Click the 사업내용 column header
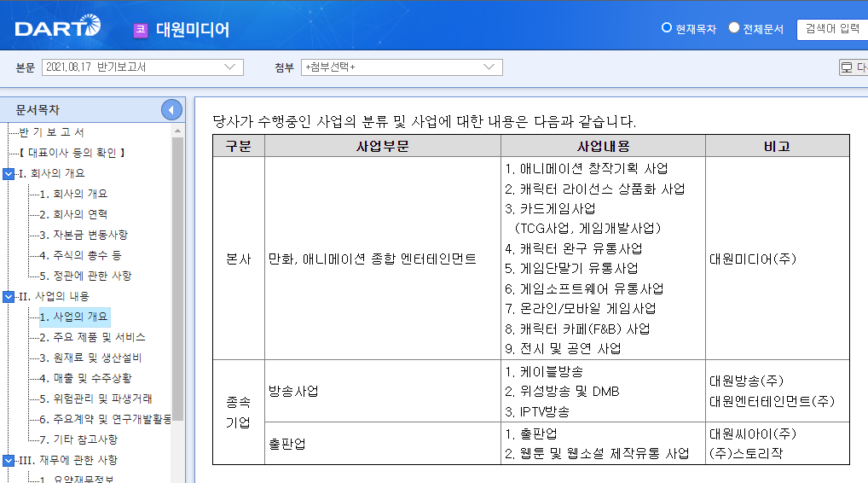 tap(604, 146)
